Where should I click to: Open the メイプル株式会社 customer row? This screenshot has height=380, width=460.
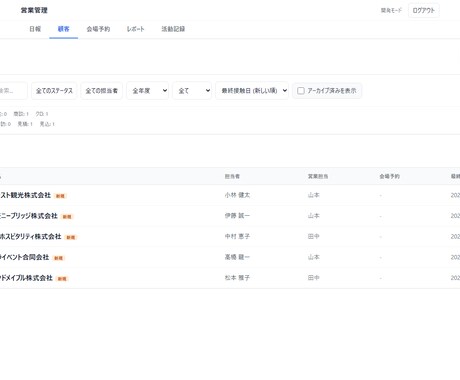230,278
